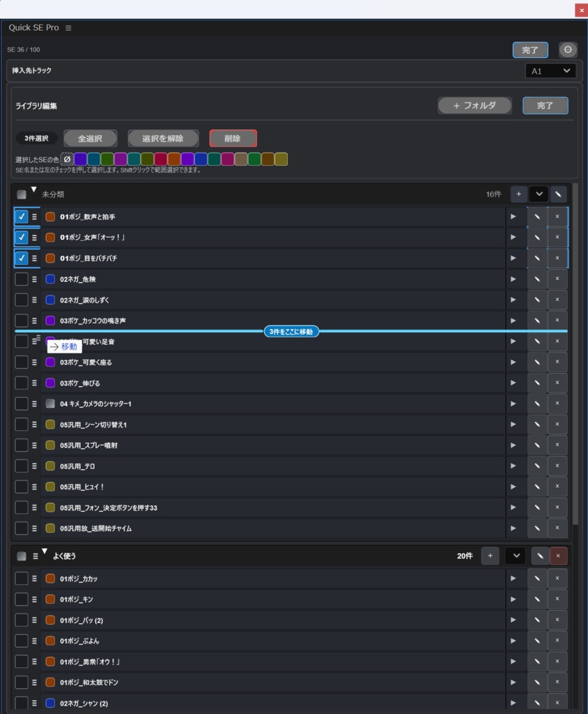Close the window with the red X
Screen dimensions: 588x714
tap(582, 10)
